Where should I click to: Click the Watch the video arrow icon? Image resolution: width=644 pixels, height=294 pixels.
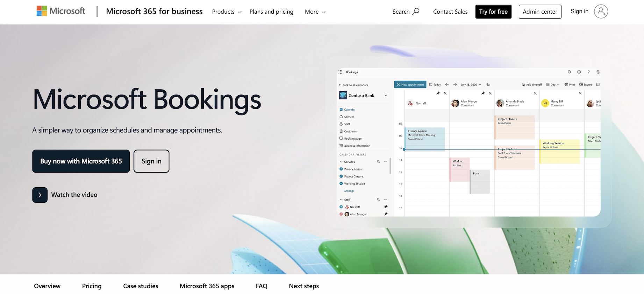[40, 195]
